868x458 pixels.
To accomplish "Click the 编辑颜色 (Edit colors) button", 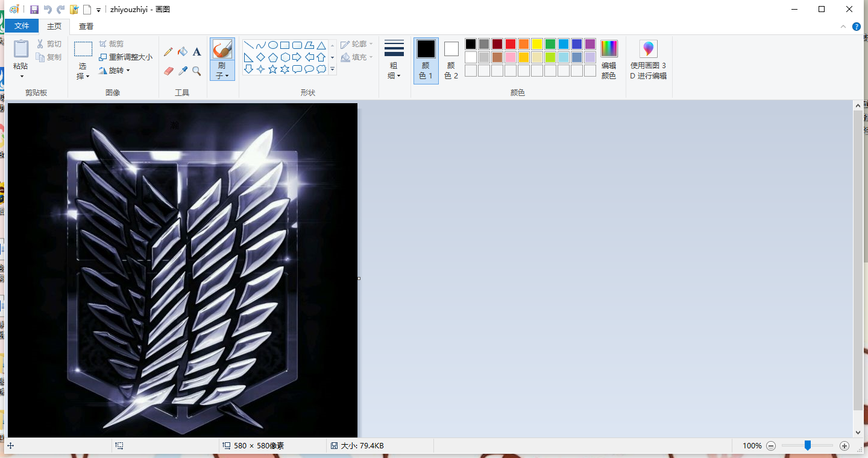I will 609,57.
